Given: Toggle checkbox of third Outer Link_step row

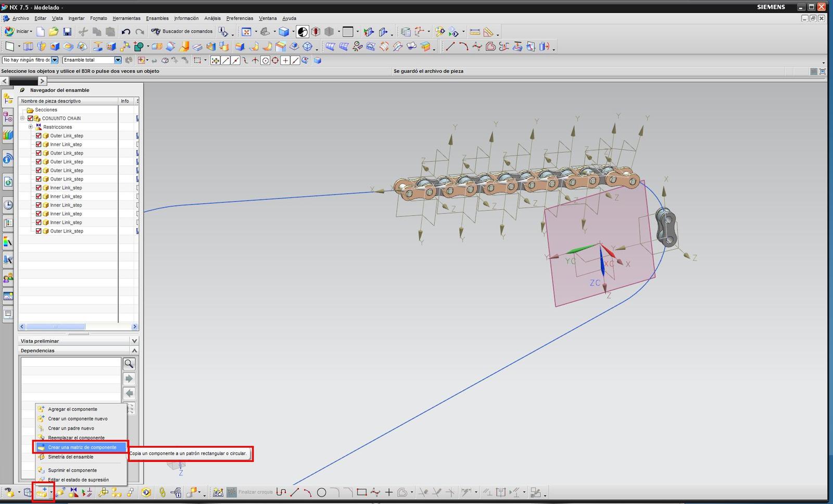Looking at the screenshot, I should (x=39, y=162).
